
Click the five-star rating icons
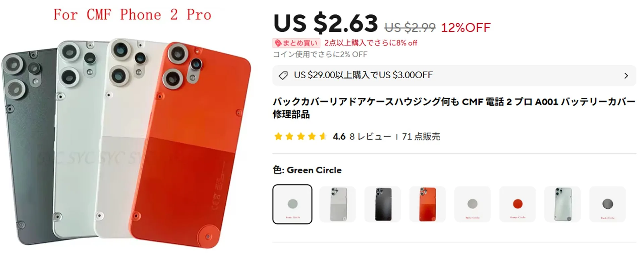[301, 136]
